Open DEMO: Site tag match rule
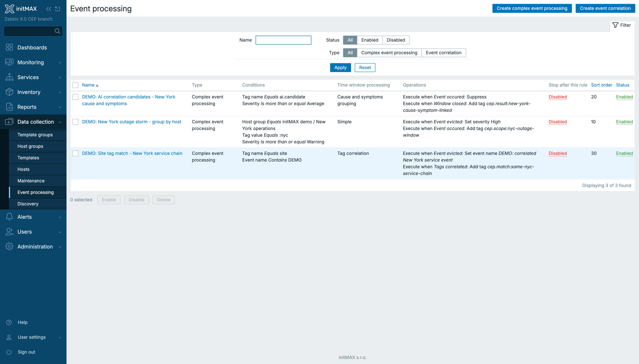 [x=132, y=153]
